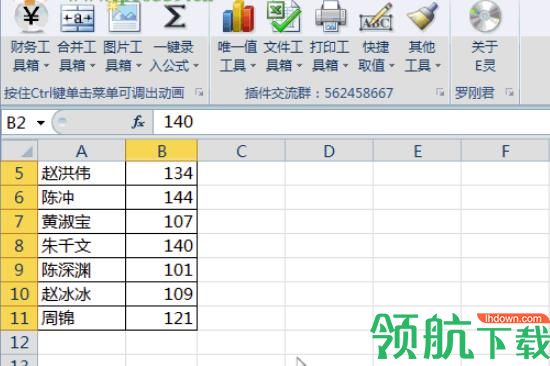Select cell containing 陈深渊
Image resolution: width=550 pixels, height=366 pixels.
point(81,270)
